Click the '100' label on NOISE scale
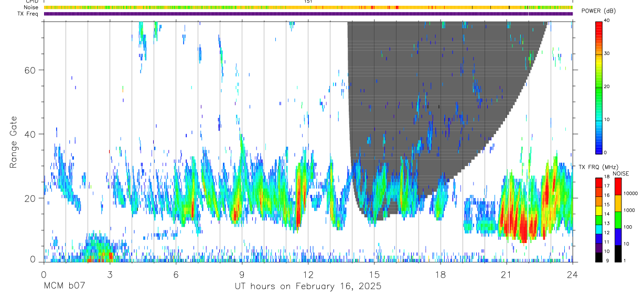This screenshot has width=644, height=297. [x=627, y=228]
